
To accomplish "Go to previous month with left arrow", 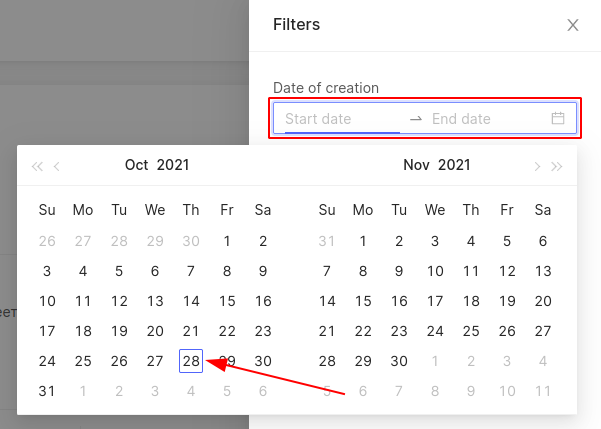I will [57, 166].
